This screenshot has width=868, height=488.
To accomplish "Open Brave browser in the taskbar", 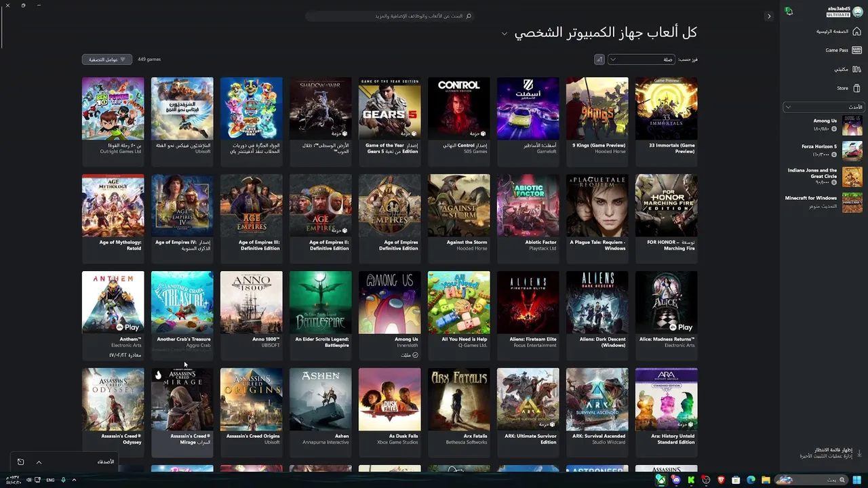I will pyautogui.click(x=721, y=480).
